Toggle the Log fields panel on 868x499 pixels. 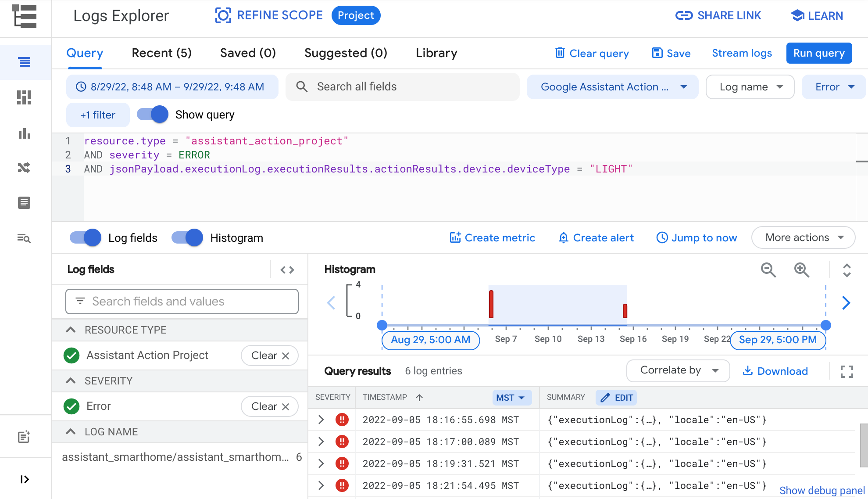click(86, 238)
